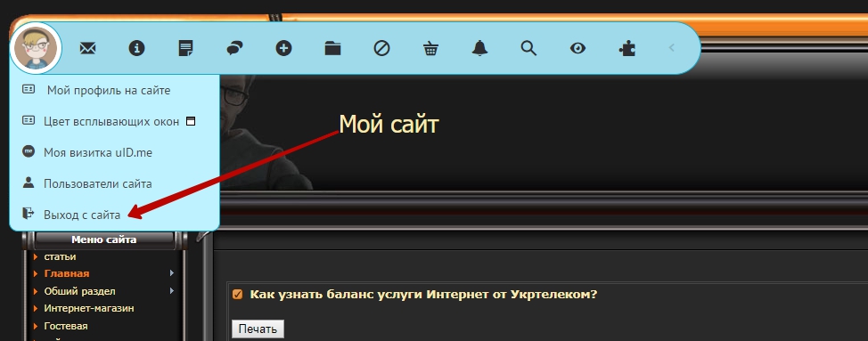
Task: Open Цвет всплывающих окон color swatch
Action: click(191, 121)
